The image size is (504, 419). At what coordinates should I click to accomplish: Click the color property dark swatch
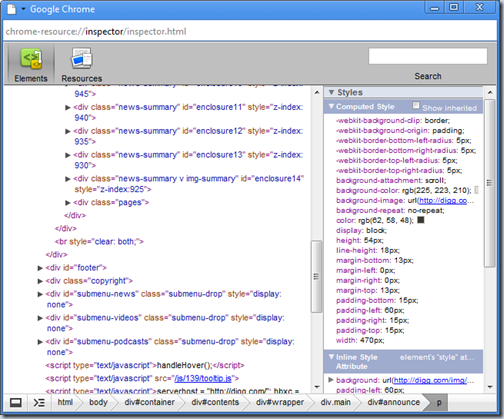click(x=421, y=220)
